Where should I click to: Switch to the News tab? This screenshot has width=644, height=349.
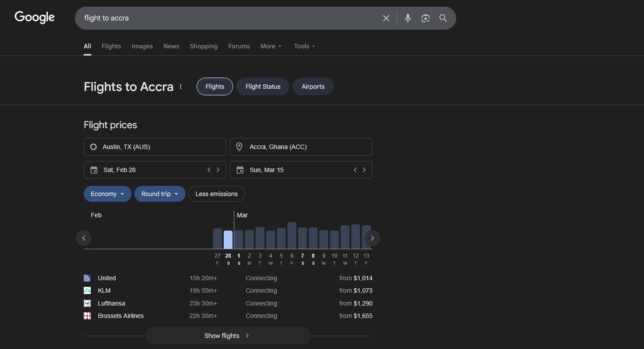[x=171, y=46]
